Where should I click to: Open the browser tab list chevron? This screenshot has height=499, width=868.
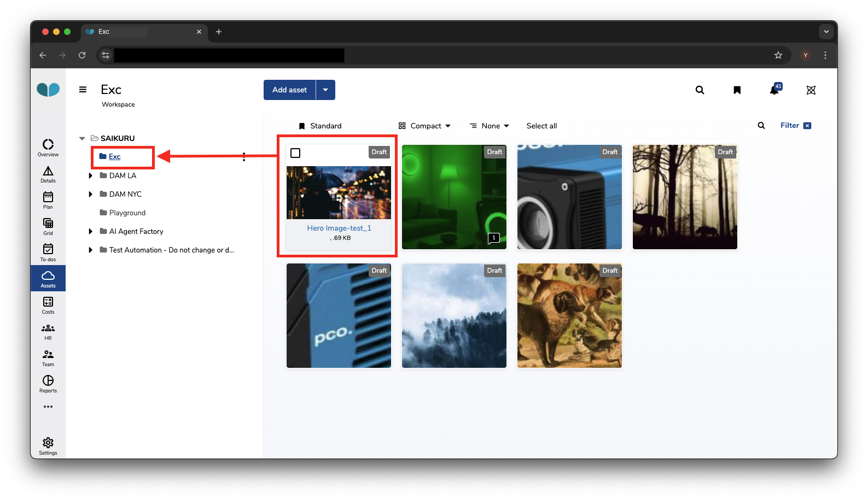coord(826,32)
